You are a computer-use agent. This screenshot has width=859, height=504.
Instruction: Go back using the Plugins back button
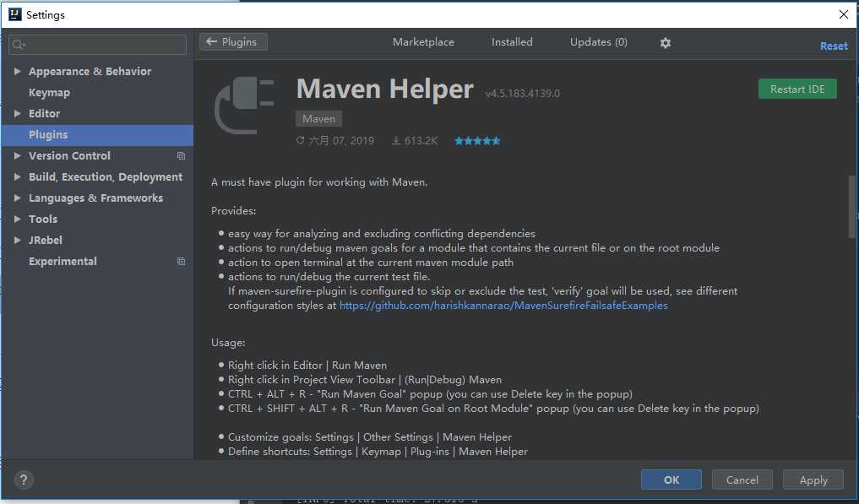(x=233, y=41)
